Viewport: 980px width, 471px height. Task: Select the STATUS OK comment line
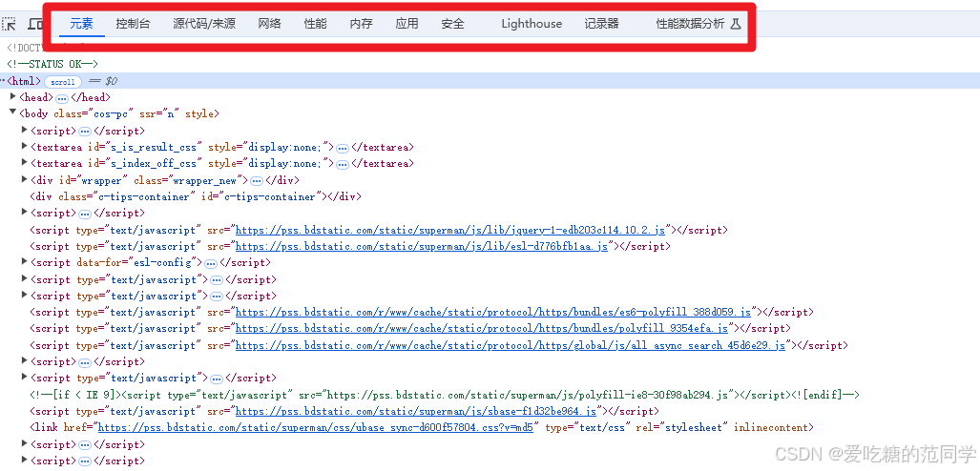tap(52, 64)
